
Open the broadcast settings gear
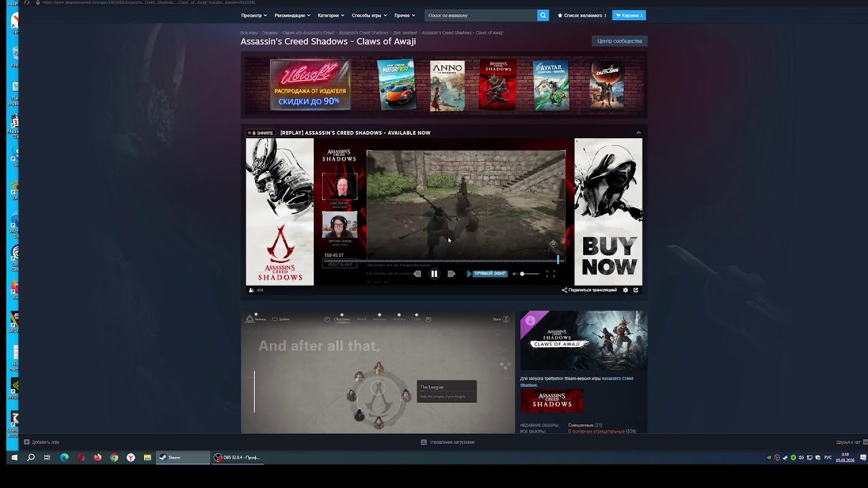click(x=625, y=290)
